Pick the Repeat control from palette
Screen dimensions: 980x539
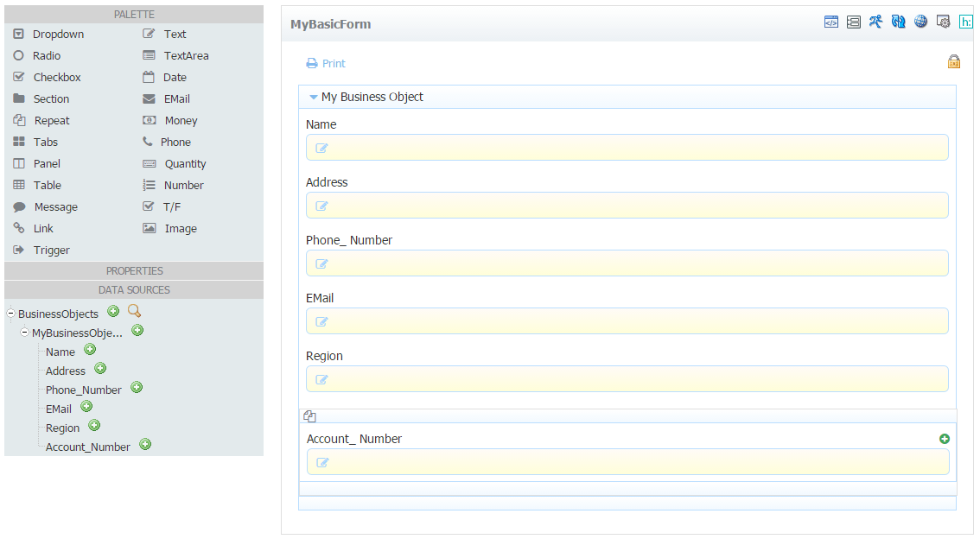41,121
